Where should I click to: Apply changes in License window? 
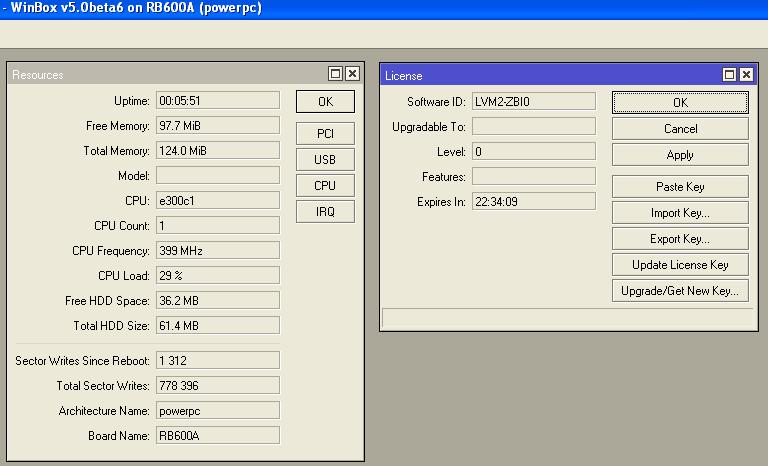tap(680, 154)
